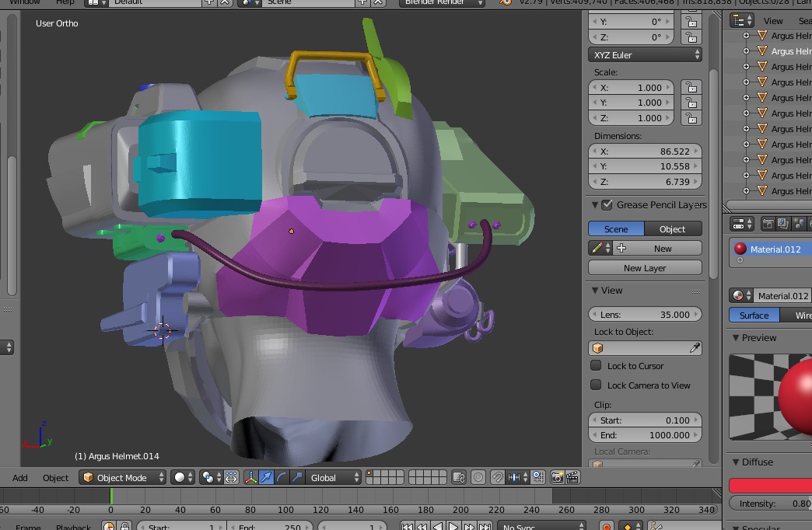Click the Render camera icon in Properties header
This screenshot has width=812, height=530.
[768, 224]
